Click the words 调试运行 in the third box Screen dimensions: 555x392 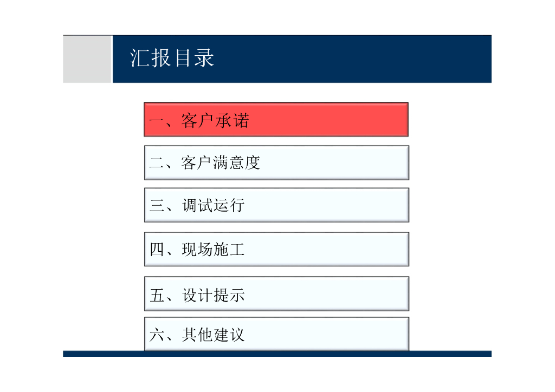(x=213, y=206)
